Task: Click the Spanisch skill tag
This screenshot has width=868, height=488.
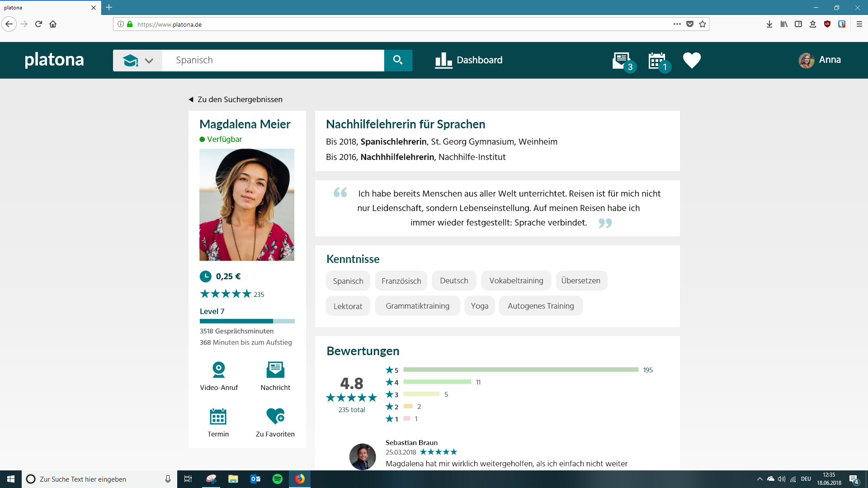Action: [348, 281]
